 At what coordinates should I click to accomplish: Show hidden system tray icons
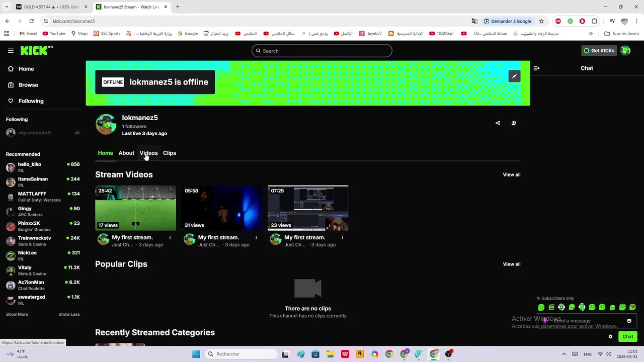tap(564, 354)
